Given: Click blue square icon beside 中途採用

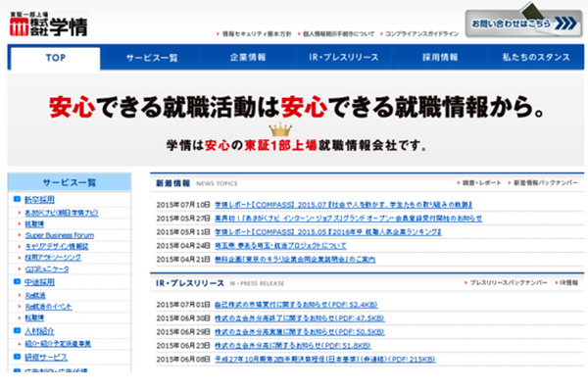Looking at the screenshot, I should [17, 281].
